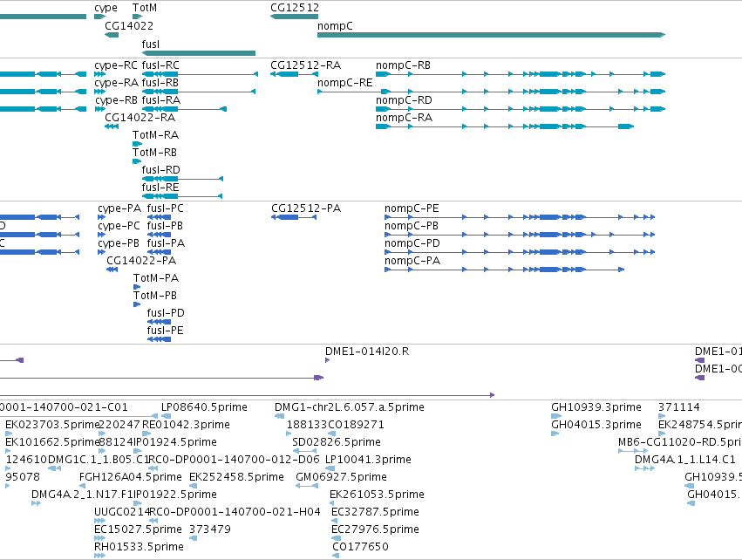Click SD02826.5prime EST
The image size is (742, 560).
305,451
